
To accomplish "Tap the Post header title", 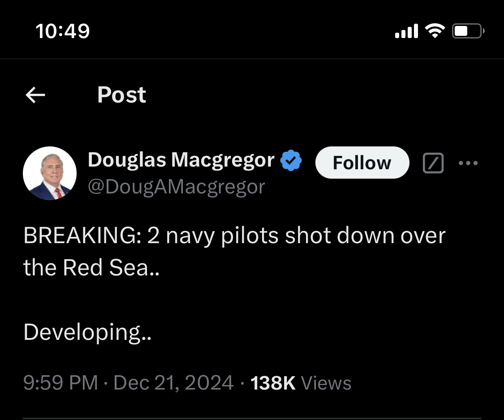I will click(121, 95).
